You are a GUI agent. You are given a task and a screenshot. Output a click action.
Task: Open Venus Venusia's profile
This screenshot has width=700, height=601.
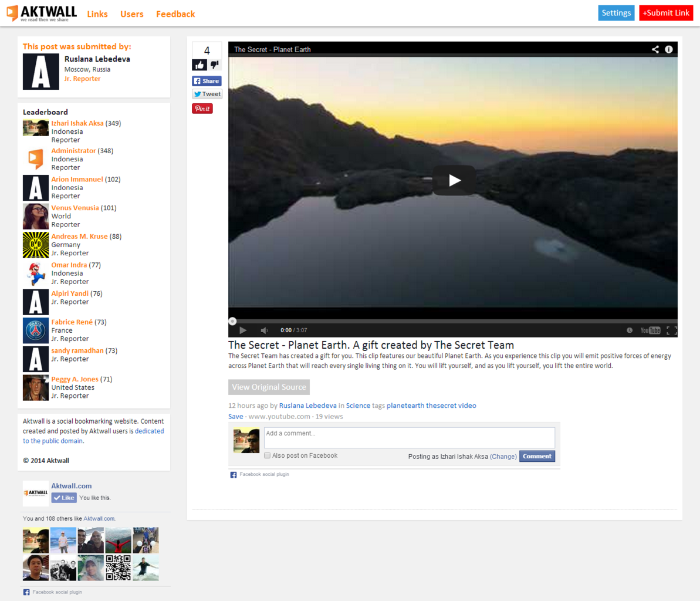tap(75, 208)
